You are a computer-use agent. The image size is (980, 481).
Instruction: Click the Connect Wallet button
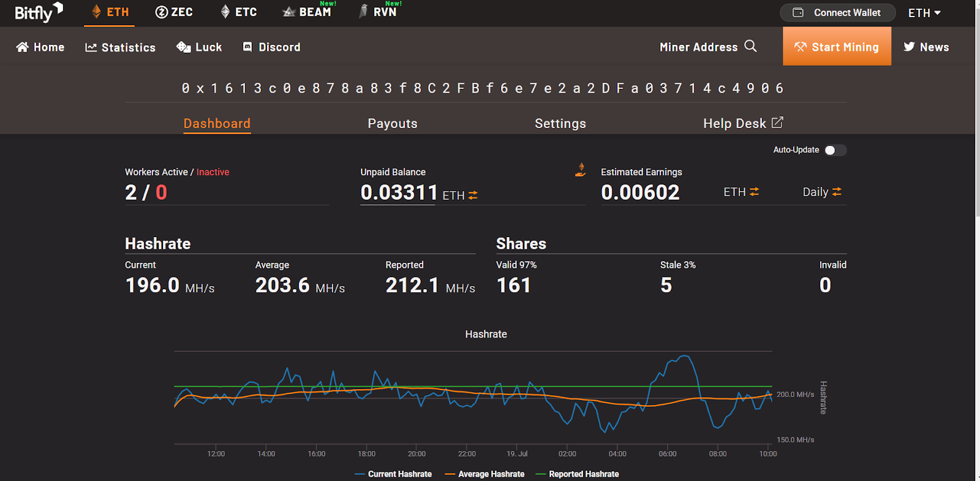click(837, 13)
